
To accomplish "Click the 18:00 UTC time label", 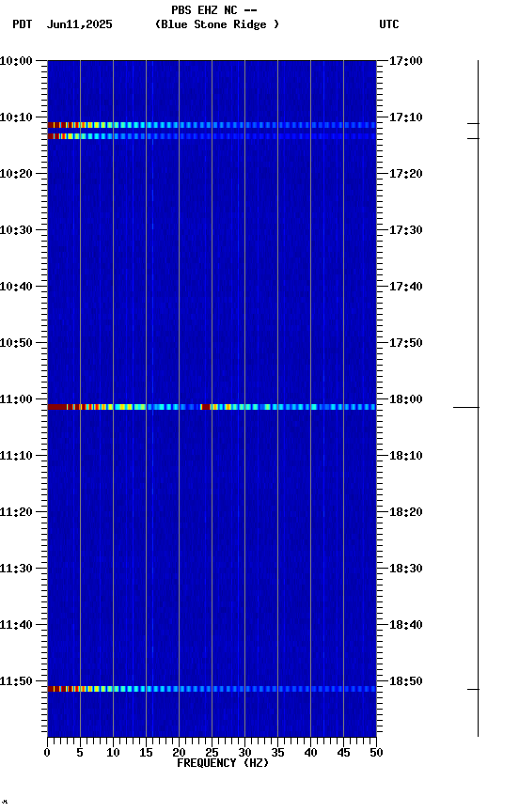I will click(406, 399).
